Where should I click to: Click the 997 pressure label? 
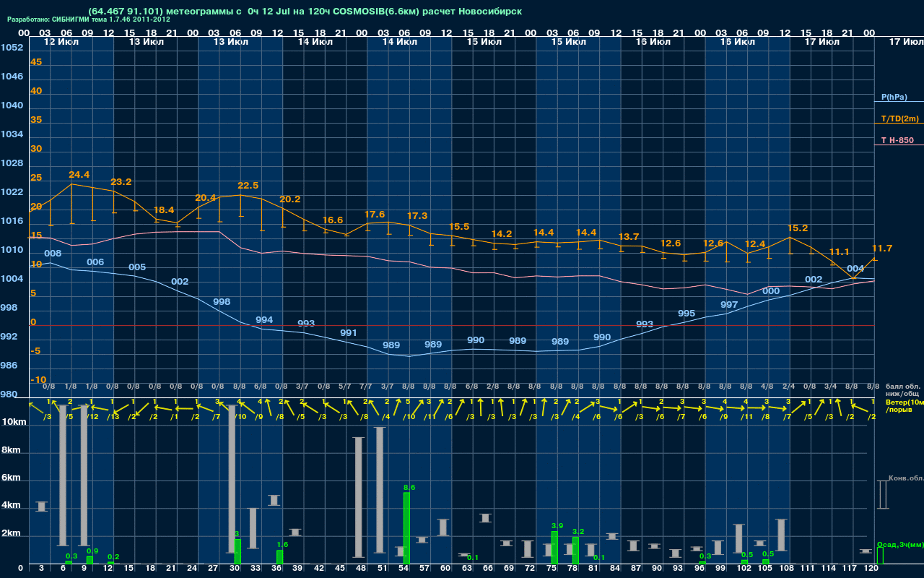point(729,305)
